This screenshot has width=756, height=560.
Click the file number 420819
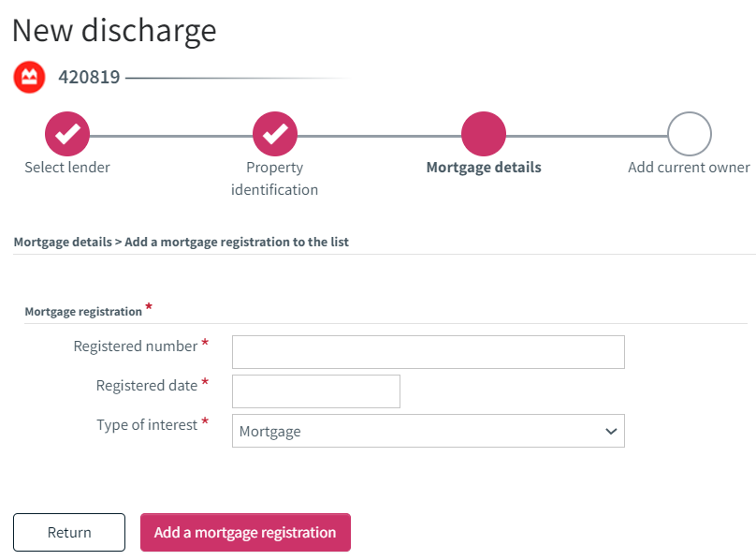pyautogui.click(x=89, y=77)
